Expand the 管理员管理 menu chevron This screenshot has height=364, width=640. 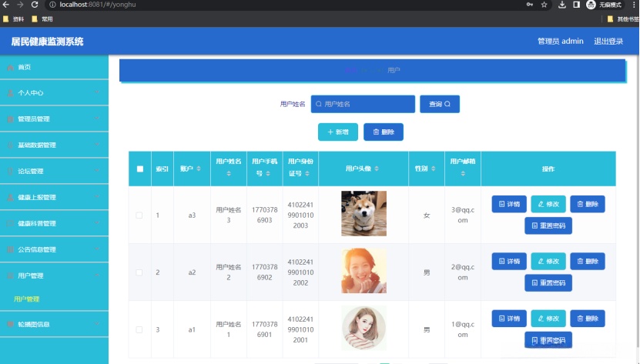click(97, 119)
